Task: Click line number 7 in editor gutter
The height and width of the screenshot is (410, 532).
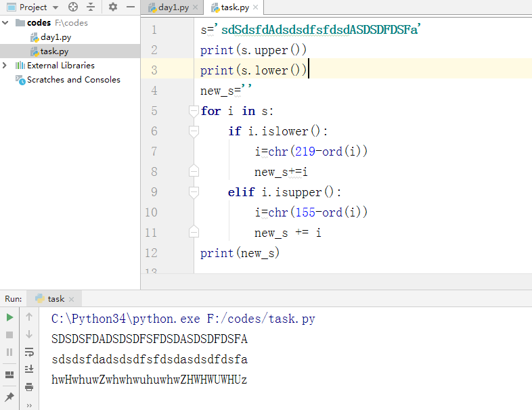Action: tap(154, 152)
